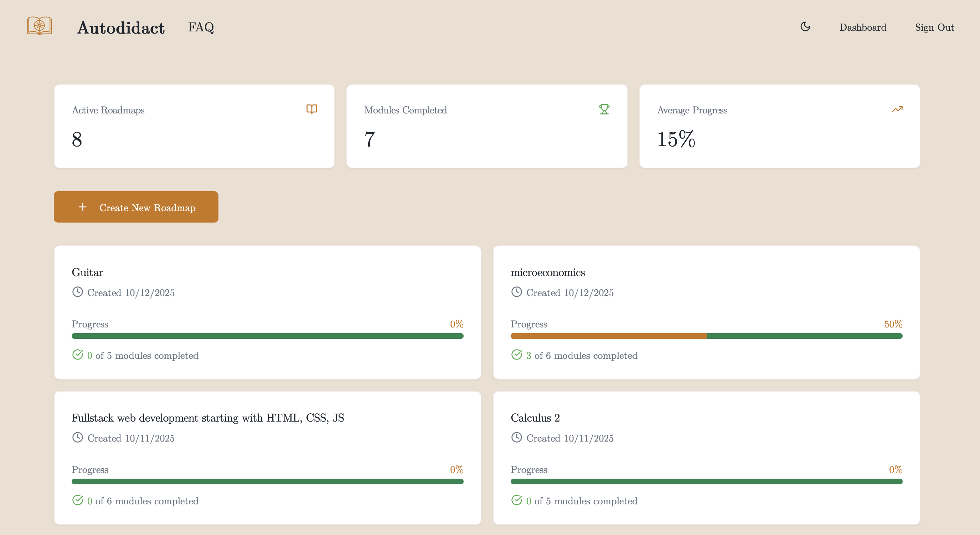Click the clock icon on the Calculus 2 card
The width and height of the screenshot is (980, 535).
click(x=516, y=438)
